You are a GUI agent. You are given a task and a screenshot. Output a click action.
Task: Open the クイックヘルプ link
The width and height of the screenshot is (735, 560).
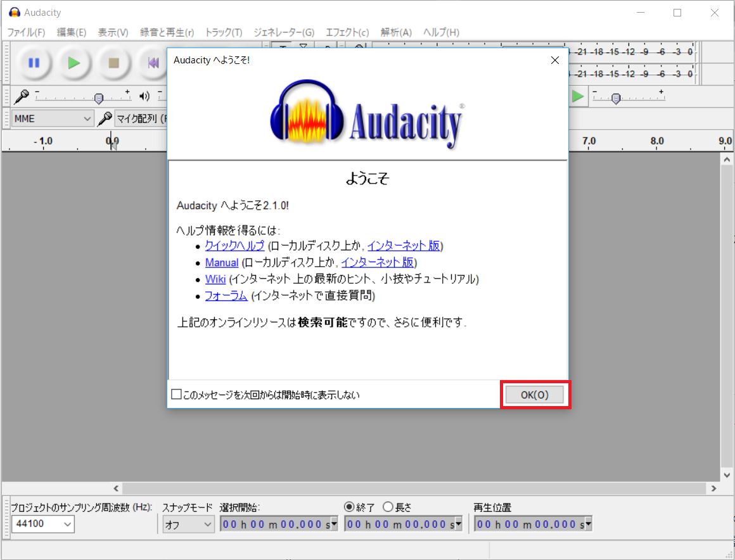[234, 246]
